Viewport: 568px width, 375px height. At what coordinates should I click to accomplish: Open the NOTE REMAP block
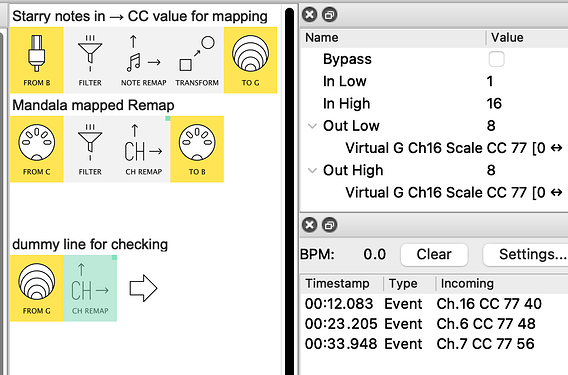[143, 60]
